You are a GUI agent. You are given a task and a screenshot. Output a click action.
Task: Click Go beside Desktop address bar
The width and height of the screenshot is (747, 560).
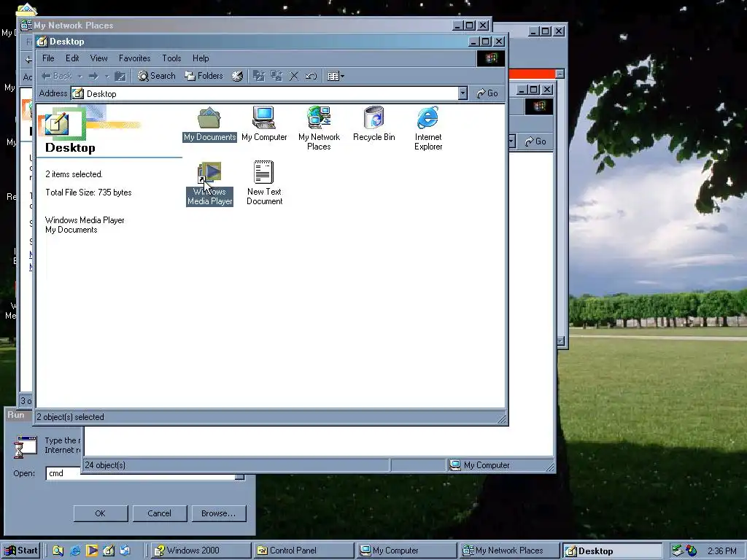487,93
